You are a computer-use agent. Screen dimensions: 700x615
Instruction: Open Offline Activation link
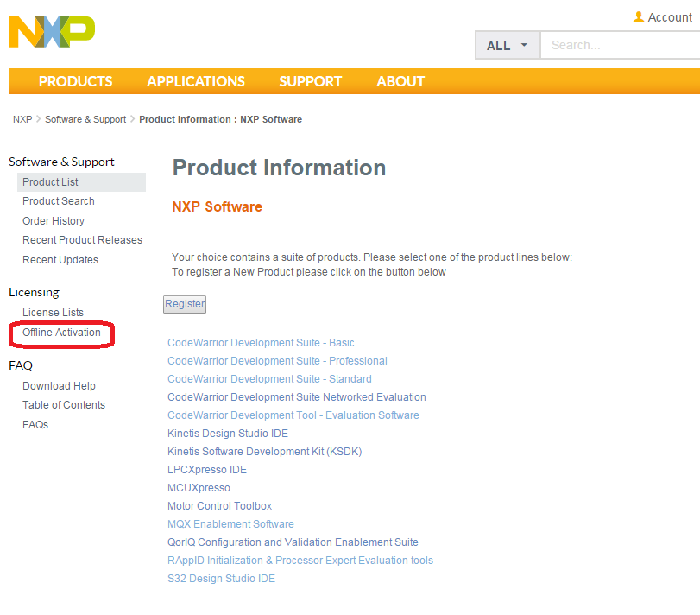pyautogui.click(x=61, y=333)
